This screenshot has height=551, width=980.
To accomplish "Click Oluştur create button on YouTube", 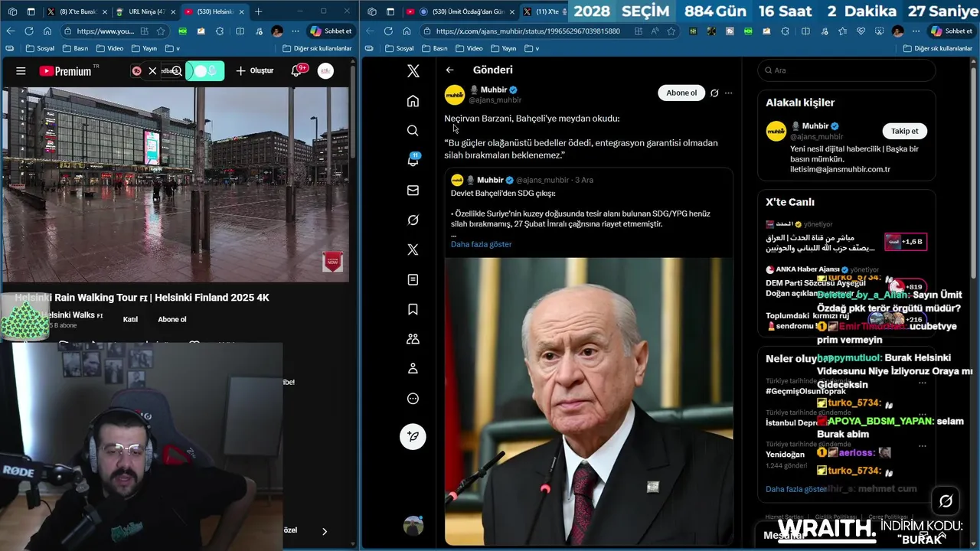I will tap(254, 71).
